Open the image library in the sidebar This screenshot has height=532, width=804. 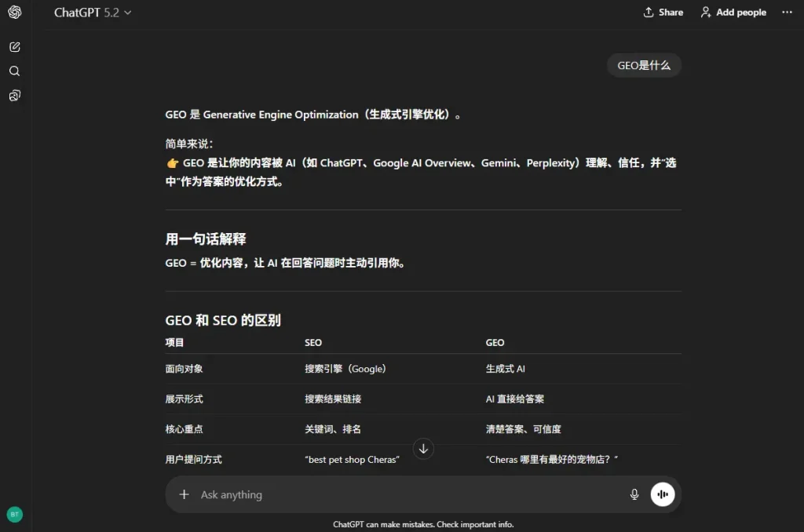coord(14,95)
